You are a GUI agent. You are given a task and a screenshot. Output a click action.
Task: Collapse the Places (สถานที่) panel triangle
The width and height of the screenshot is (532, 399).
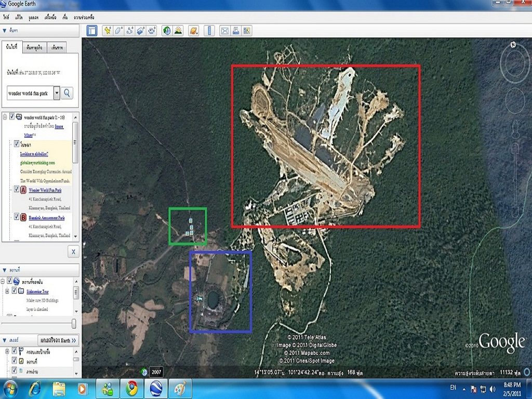(4, 270)
